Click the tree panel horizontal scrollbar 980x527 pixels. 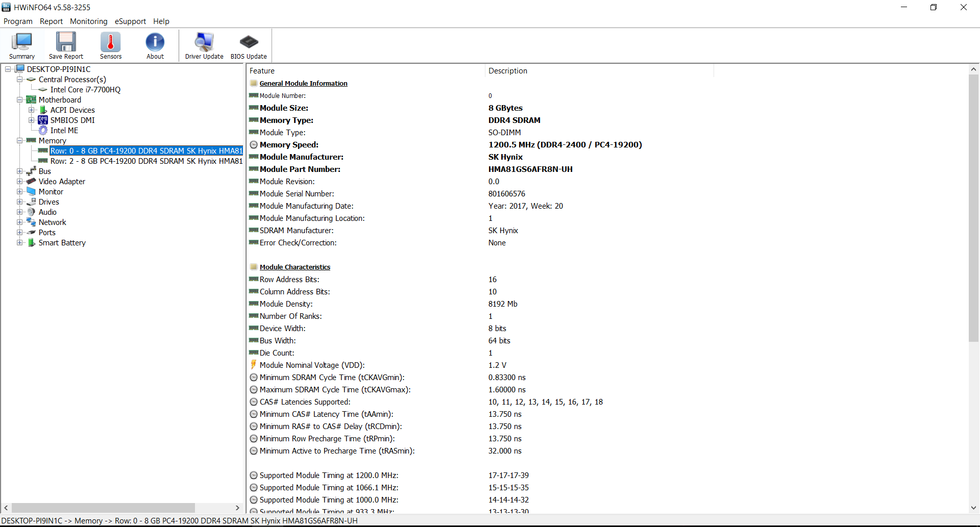pyautogui.click(x=103, y=508)
